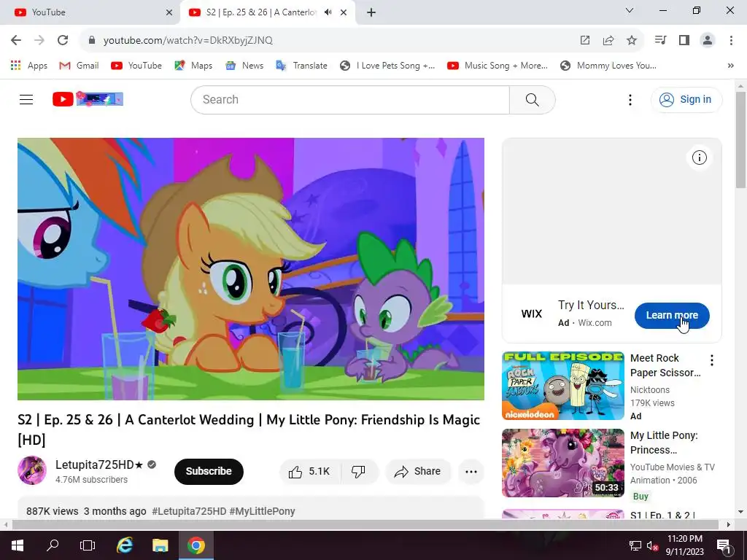This screenshot has width=747, height=560.
Task: Launch Internet Explorer from taskbar
Action: (125, 545)
